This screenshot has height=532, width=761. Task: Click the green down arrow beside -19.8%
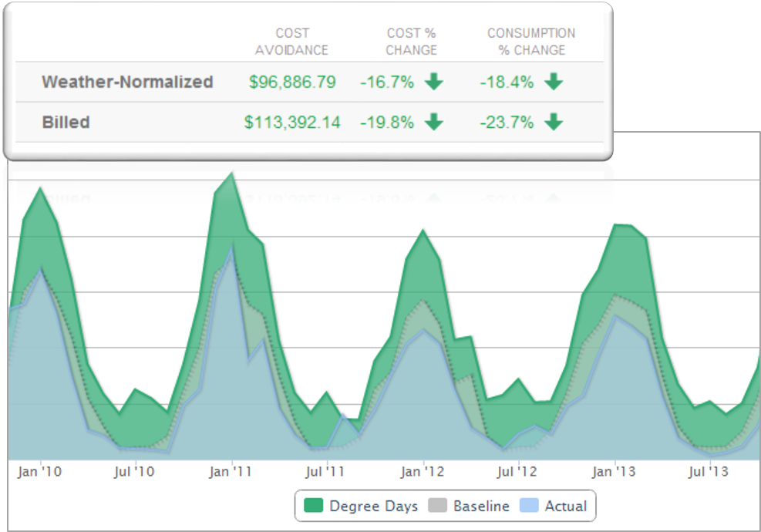click(434, 122)
